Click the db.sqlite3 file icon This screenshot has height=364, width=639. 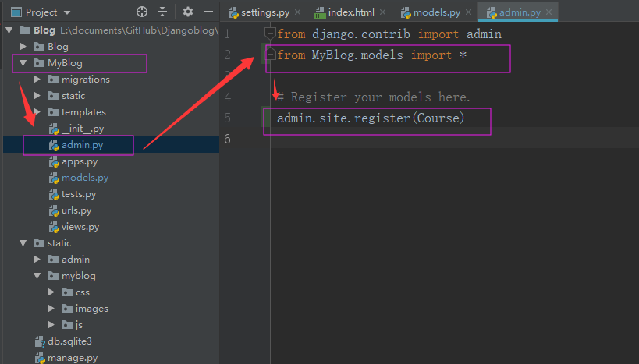point(40,341)
